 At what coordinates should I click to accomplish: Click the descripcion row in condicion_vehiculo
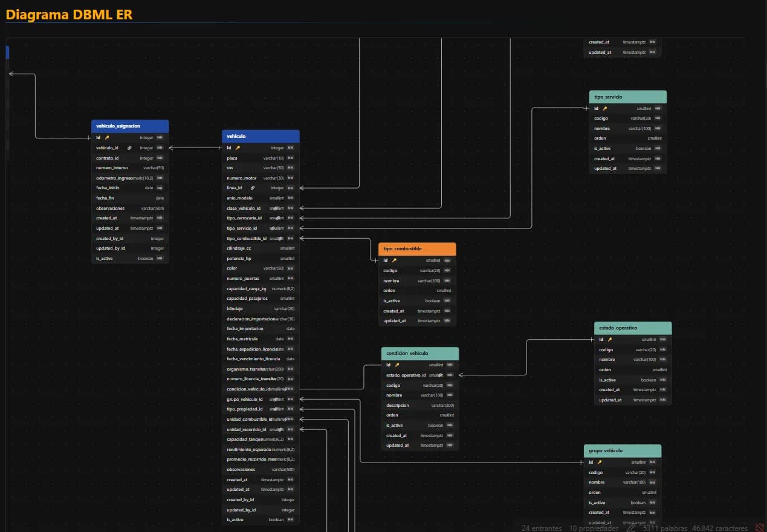click(420, 405)
